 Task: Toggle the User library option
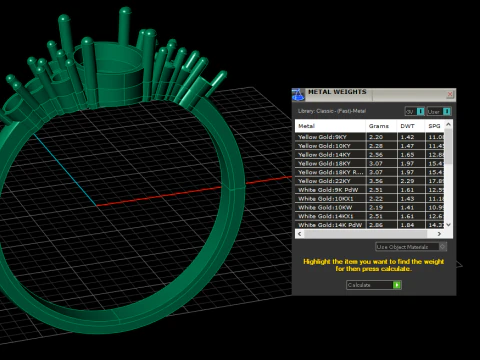439,111
